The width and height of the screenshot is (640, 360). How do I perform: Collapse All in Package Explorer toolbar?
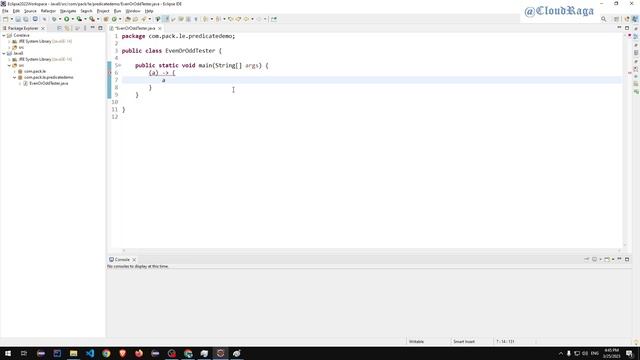tap(60, 28)
